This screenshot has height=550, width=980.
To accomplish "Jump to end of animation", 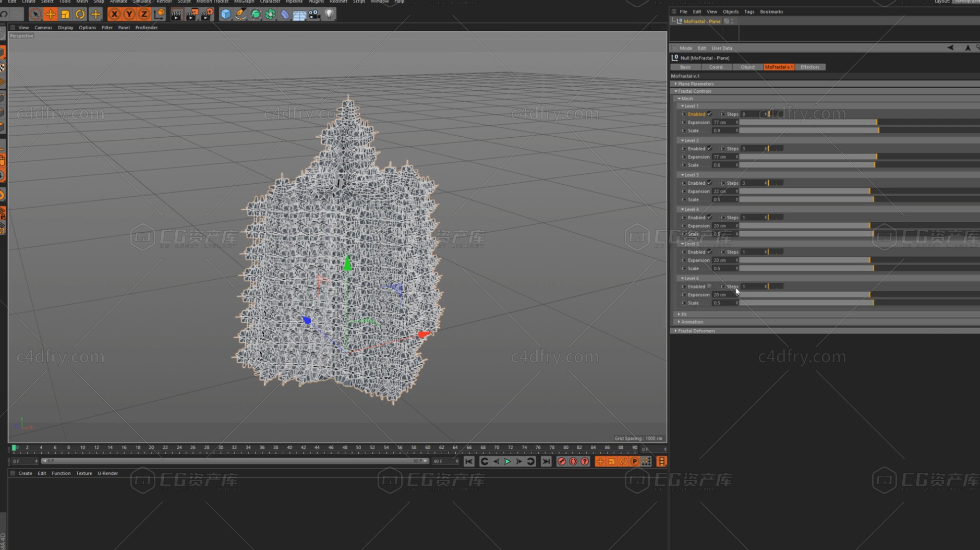I will tap(546, 461).
